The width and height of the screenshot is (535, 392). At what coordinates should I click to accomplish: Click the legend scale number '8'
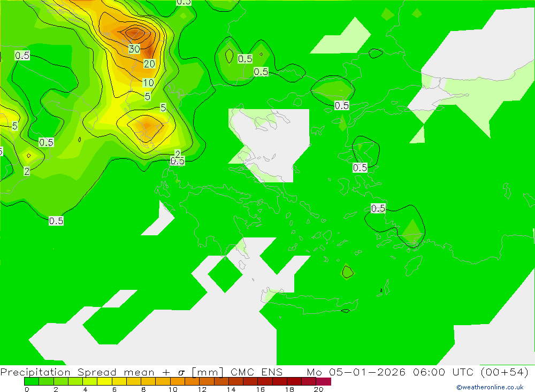pos(143,389)
